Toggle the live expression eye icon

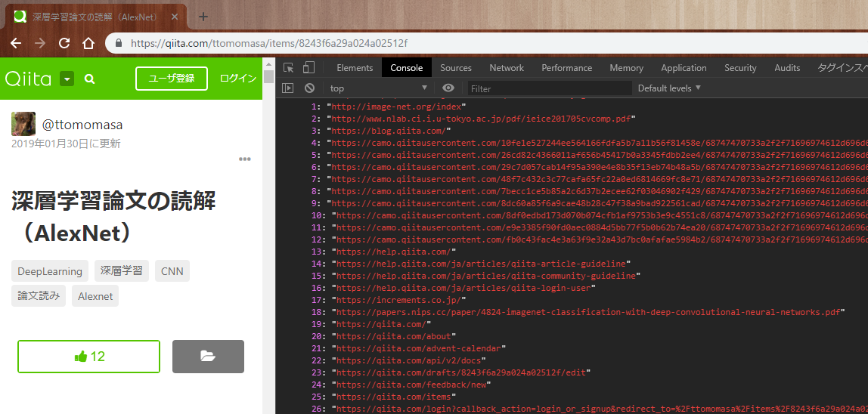(x=448, y=88)
